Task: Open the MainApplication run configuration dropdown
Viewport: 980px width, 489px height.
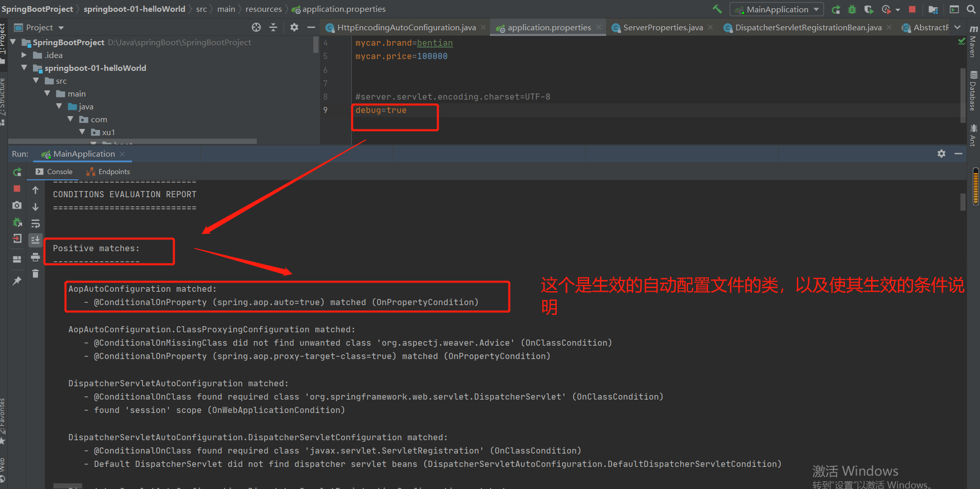Action: (777, 9)
